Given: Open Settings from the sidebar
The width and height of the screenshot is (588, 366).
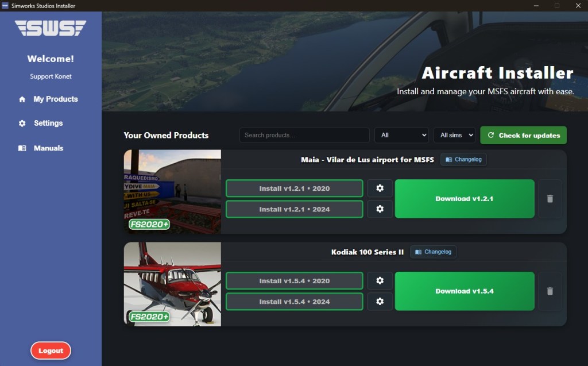Looking at the screenshot, I should click(48, 123).
